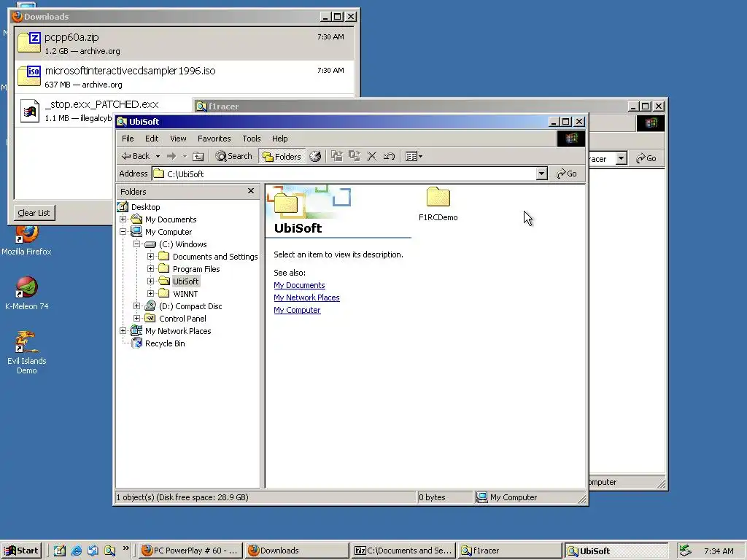This screenshot has width=747, height=560.
Task: Open the Favorites menu
Action: [214, 139]
